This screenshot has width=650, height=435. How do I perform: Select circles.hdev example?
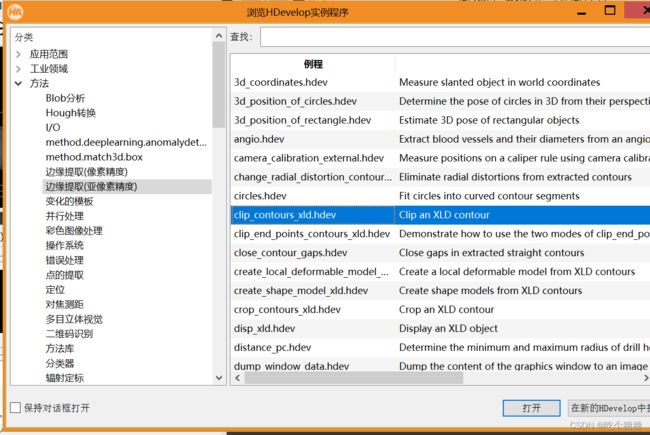coord(260,196)
